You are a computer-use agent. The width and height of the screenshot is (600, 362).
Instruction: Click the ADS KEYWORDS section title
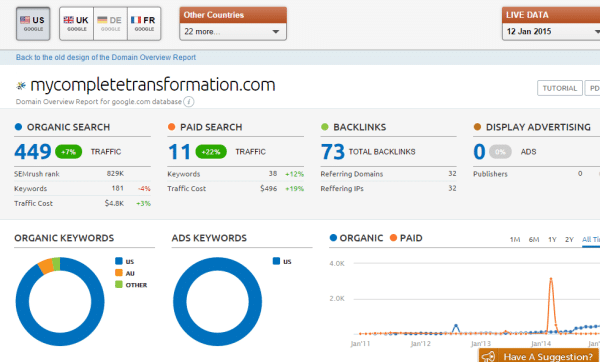[209, 238]
